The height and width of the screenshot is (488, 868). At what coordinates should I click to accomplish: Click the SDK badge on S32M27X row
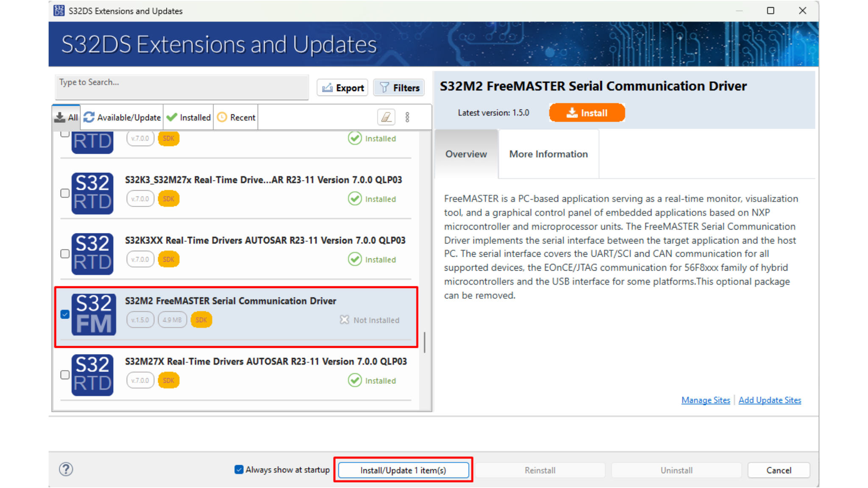point(169,380)
